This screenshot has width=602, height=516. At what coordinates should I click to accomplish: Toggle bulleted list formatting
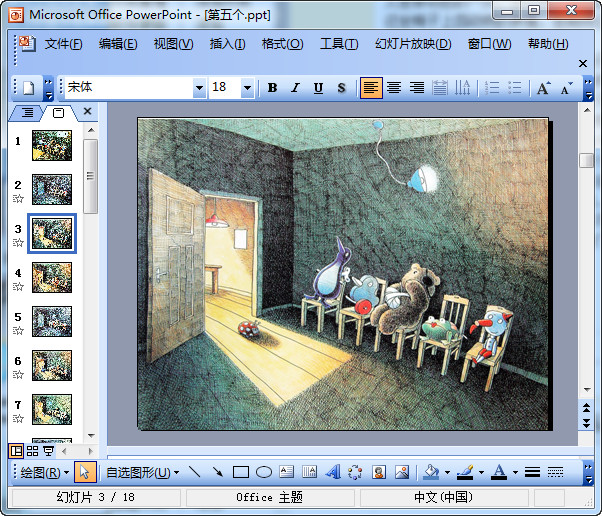tap(514, 88)
